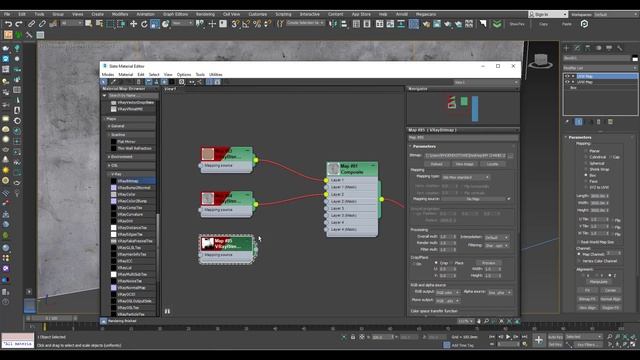Open the Mapping type dropdown
Screen dimensions: 640x360
pyautogui.click(x=466, y=178)
